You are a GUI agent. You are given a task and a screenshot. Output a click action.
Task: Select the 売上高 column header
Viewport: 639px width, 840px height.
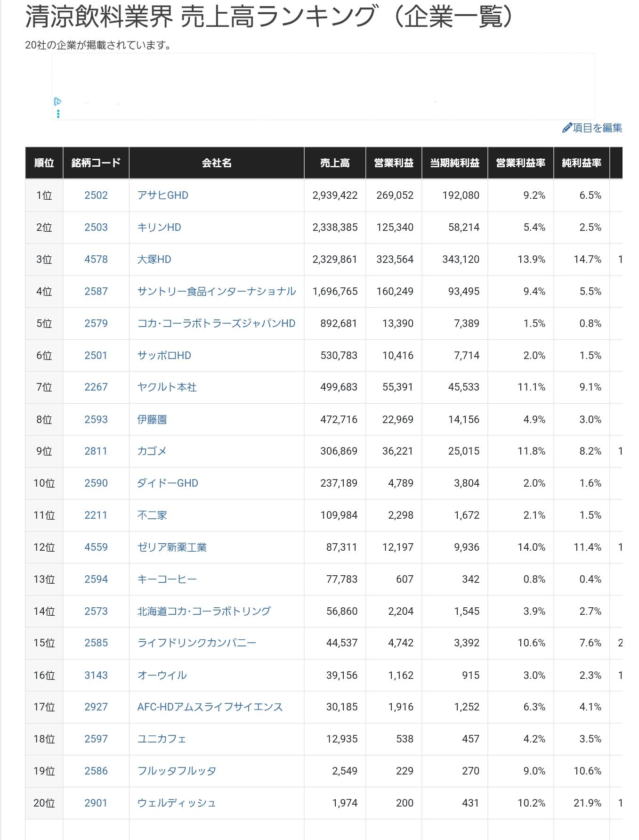click(335, 163)
